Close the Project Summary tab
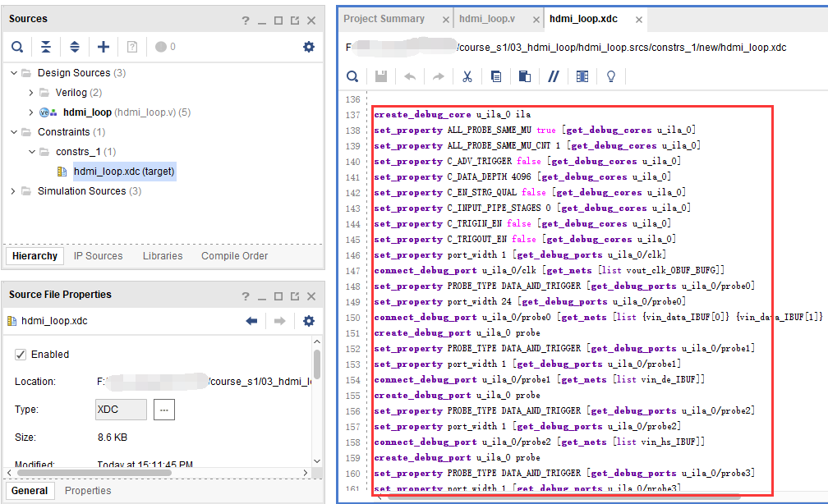This screenshot has height=504, width=828. tap(446, 20)
